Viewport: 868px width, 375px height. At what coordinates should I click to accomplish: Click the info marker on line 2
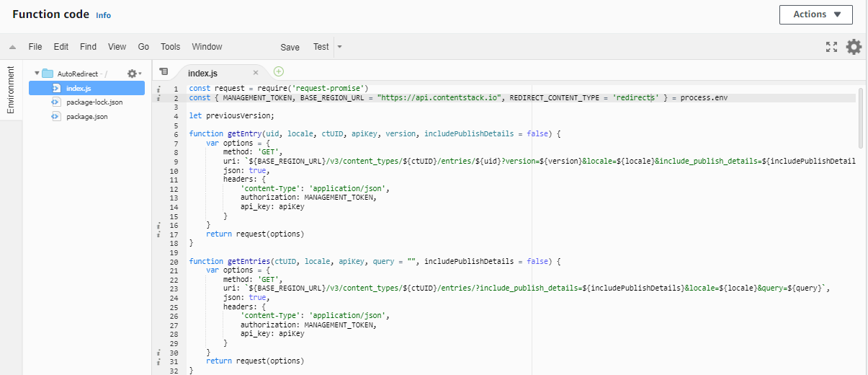tap(158, 97)
